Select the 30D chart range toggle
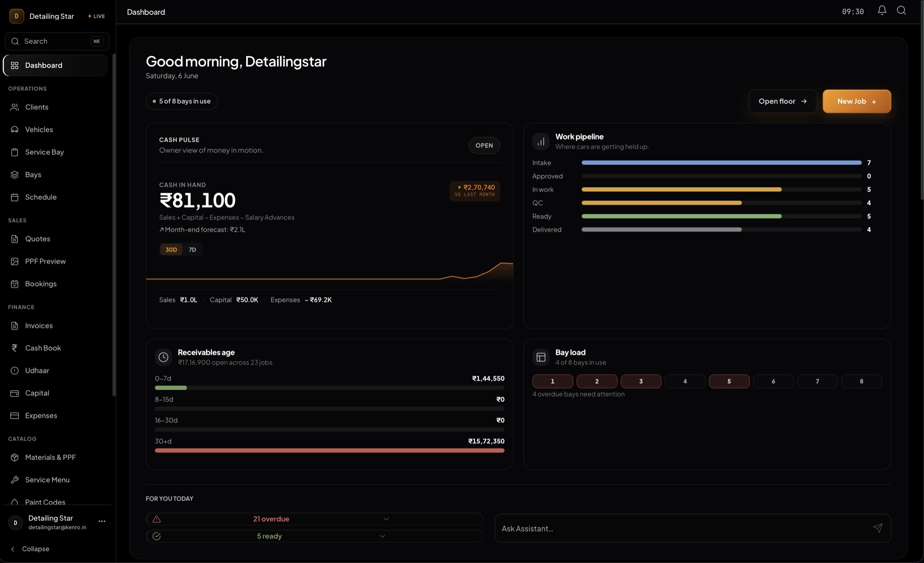The image size is (924, 563). tap(171, 250)
